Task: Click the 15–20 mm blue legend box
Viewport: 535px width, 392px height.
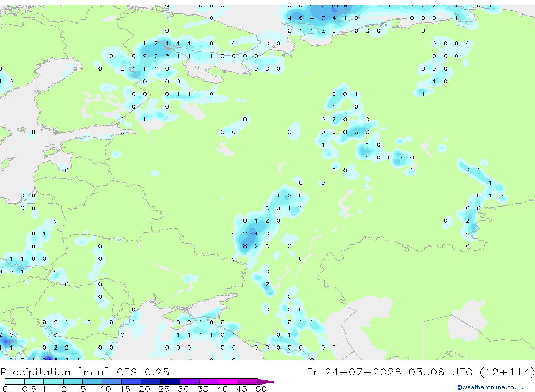Action: point(131,381)
